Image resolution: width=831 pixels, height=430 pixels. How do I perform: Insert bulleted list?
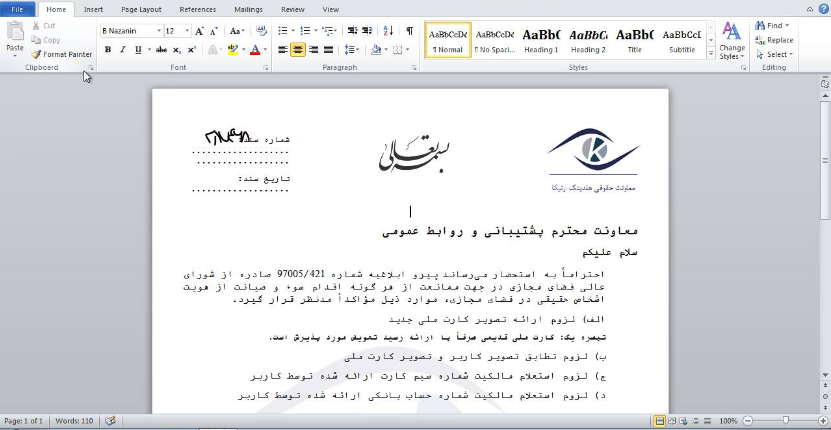click(283, 31)
